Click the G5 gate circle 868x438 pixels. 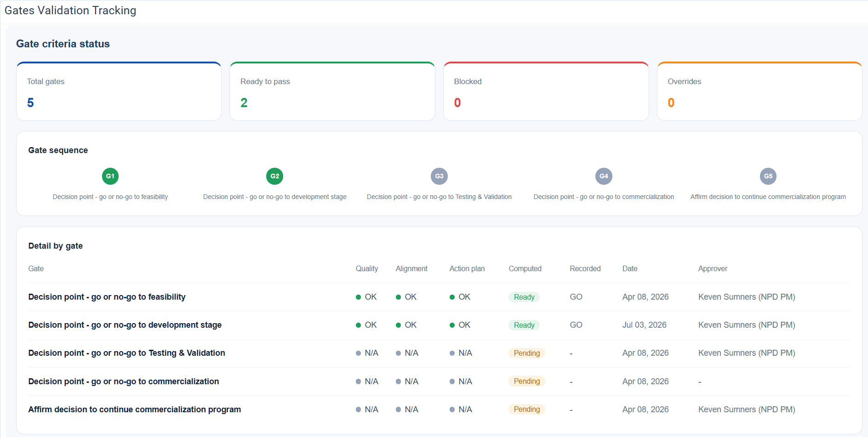click(x=768, y=176)
